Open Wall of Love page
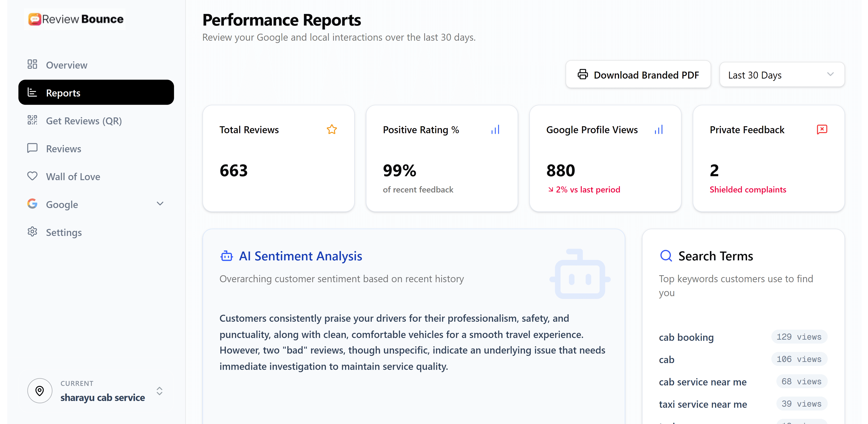Viewport: 868px width, 424px height. click(96, 176)
